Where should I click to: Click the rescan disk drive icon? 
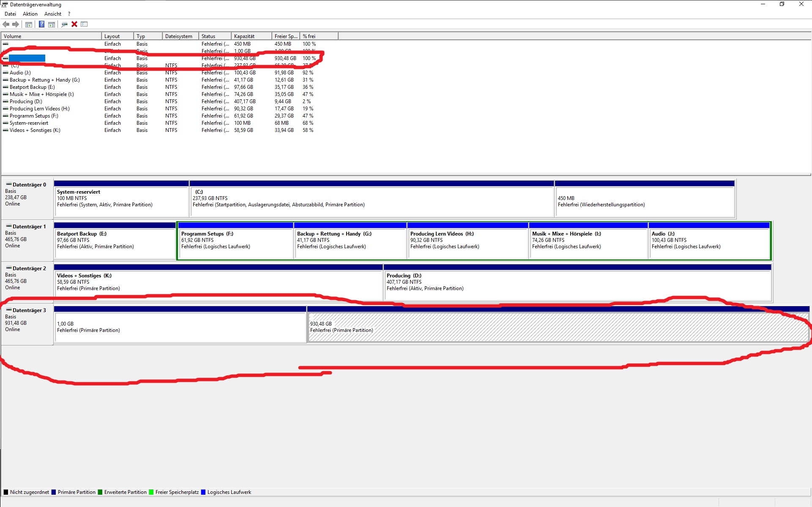[x=64, y=24]
